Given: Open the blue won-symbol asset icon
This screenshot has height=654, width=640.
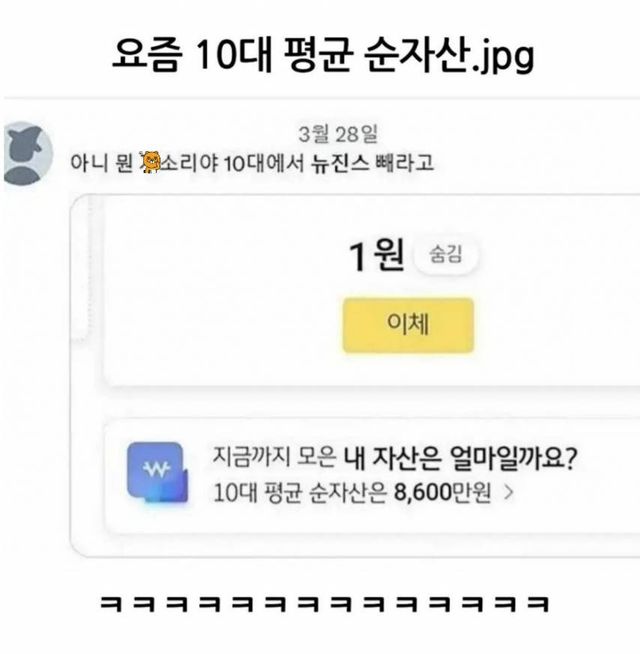Looking at the screenshot, I should (x=157, y=472).
